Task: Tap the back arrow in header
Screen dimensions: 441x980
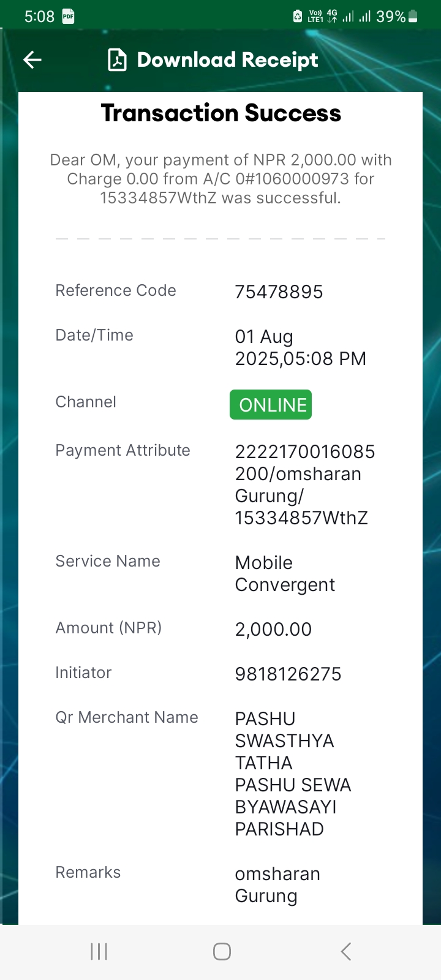Action: [32, 59]
